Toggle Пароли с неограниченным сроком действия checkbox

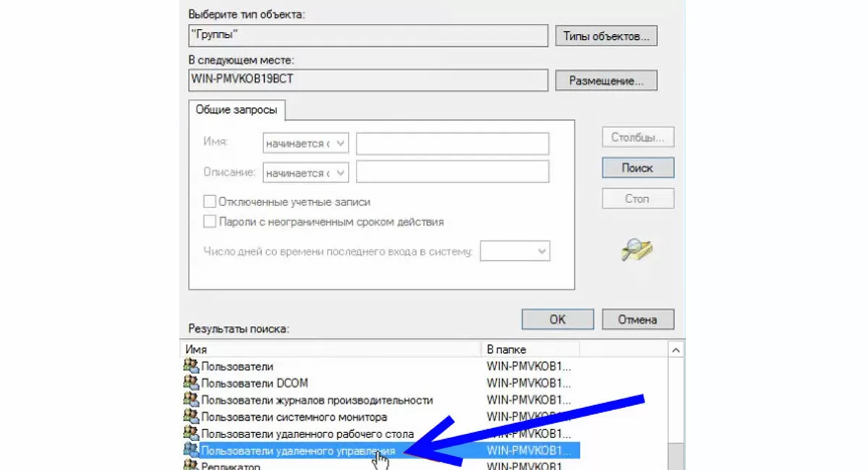(x=210, y=221)
